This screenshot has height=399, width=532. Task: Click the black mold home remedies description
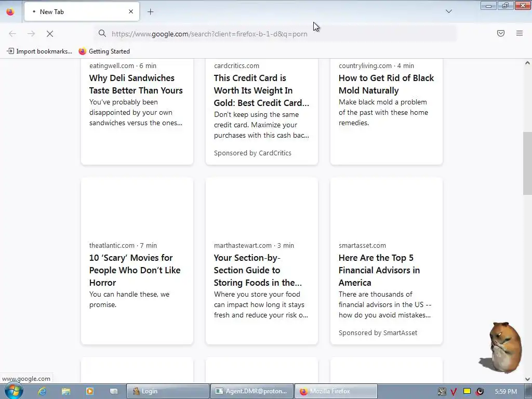click(383, 112)
